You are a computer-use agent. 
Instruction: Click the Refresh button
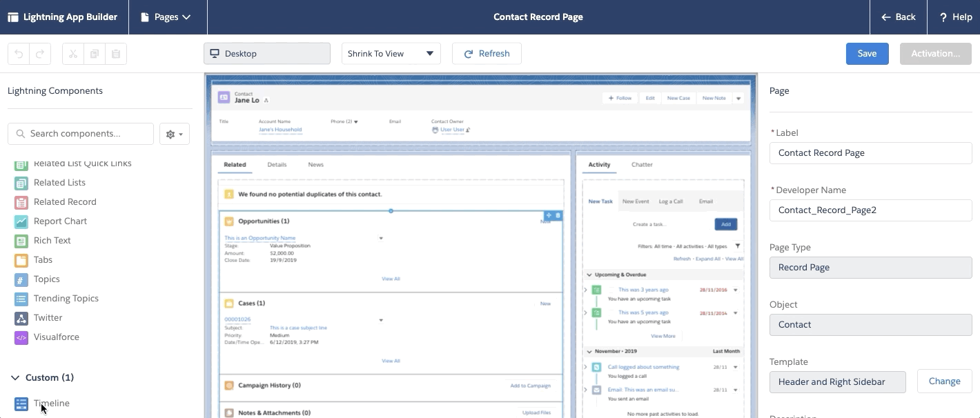[487, 54]
